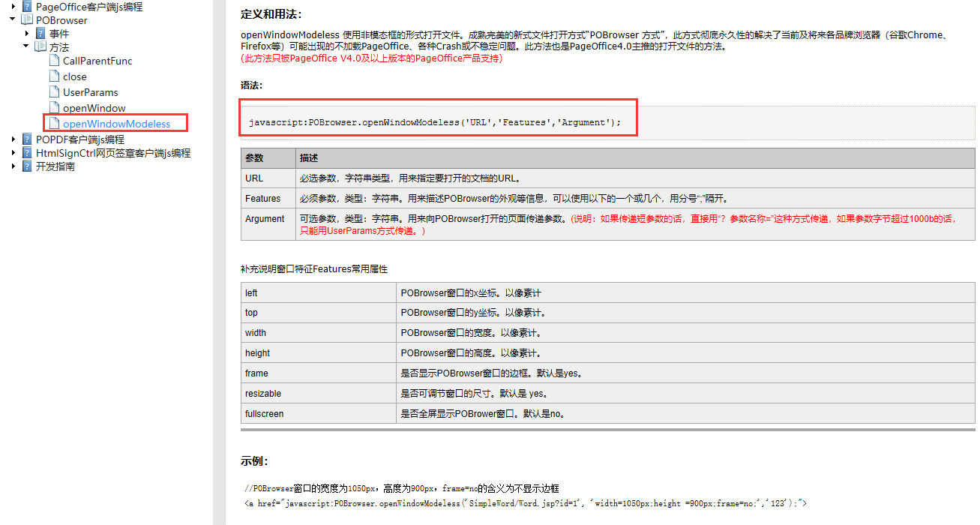Click the javascript:POBrowser.openWindowModeless syntax code line
This screenshot has width=980, height=525.
point(435,122)
